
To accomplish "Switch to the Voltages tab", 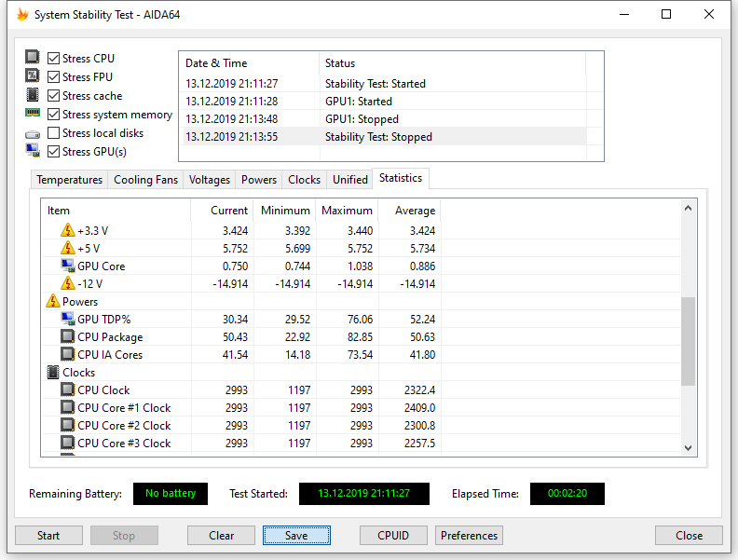I will click(x=210, y=180).
